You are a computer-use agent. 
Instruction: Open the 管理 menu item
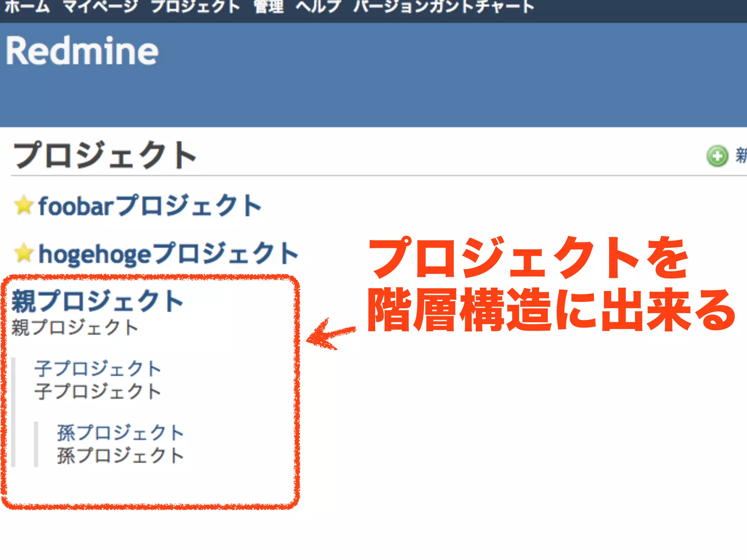269,7
